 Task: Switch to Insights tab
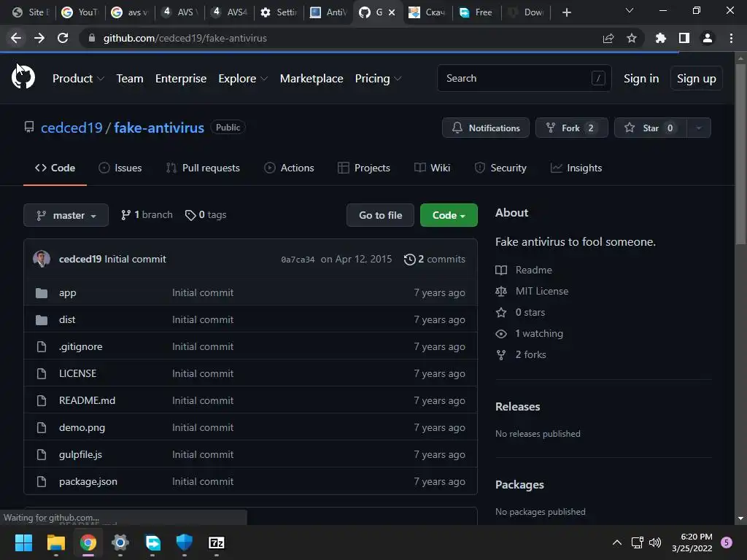(x=576, y=168)
